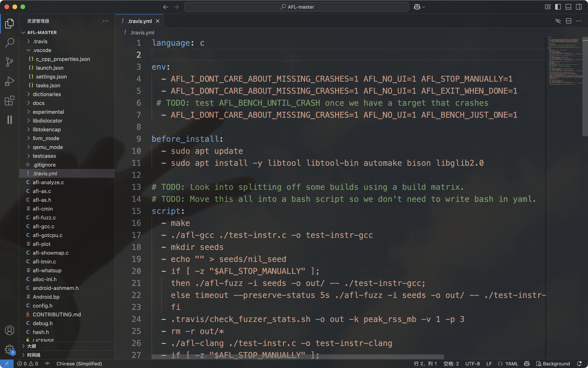This screenshot has width=588, height=368.
Task: Click the notifications bell in status bar
Action: pos(579,364)
